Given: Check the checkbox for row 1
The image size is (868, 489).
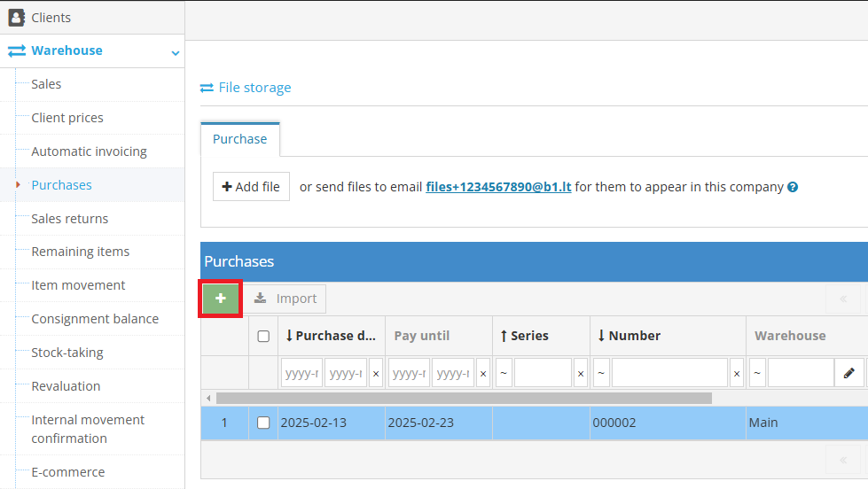Looking at the screenshot, I should (x=263, y=423).
